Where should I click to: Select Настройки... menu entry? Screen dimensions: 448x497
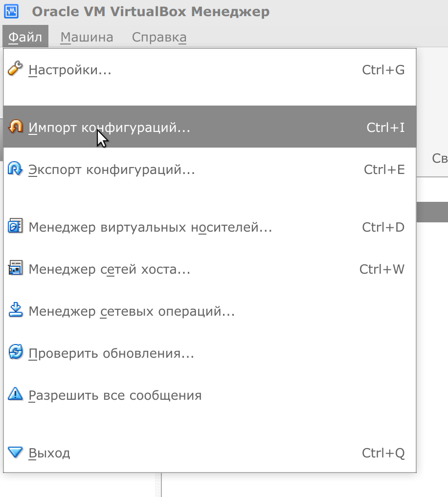(70, 70)
